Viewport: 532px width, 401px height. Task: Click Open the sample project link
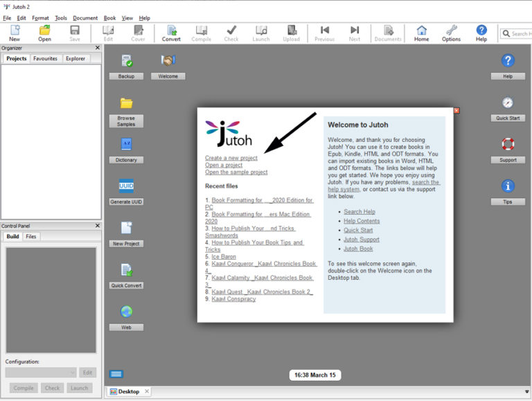[236, 172]
